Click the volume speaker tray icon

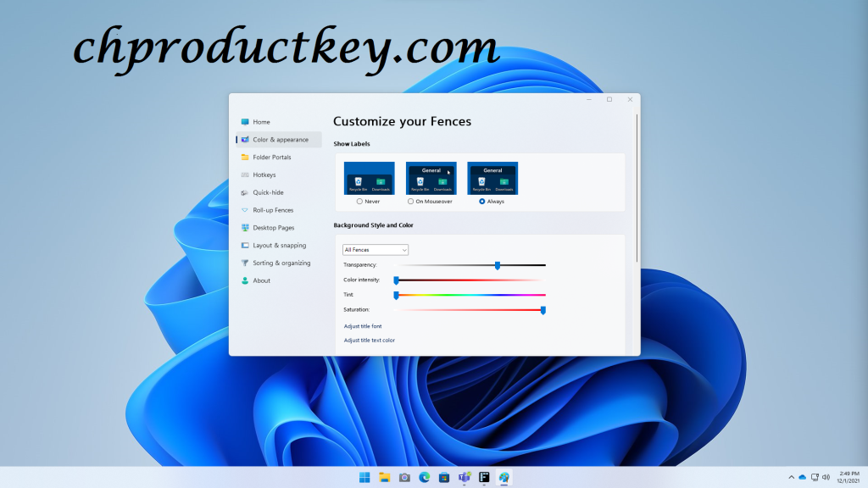(x=826, y=478)
